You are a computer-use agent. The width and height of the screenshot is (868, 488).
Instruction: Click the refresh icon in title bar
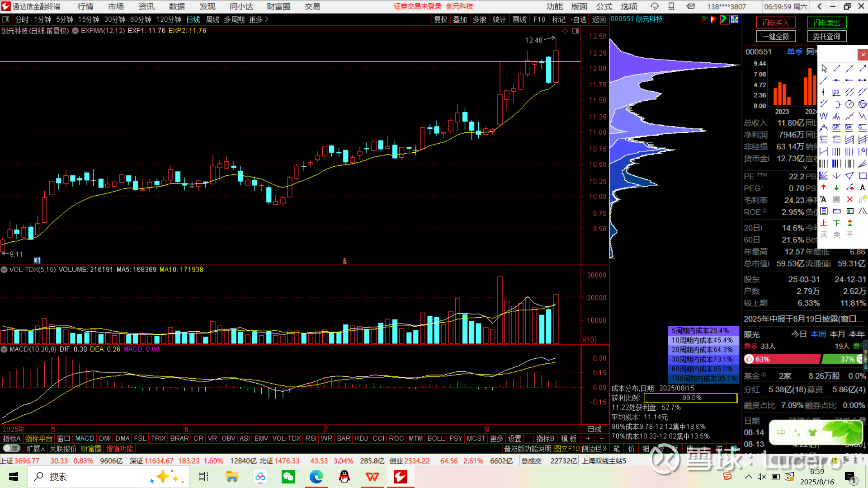click(654, 6)
